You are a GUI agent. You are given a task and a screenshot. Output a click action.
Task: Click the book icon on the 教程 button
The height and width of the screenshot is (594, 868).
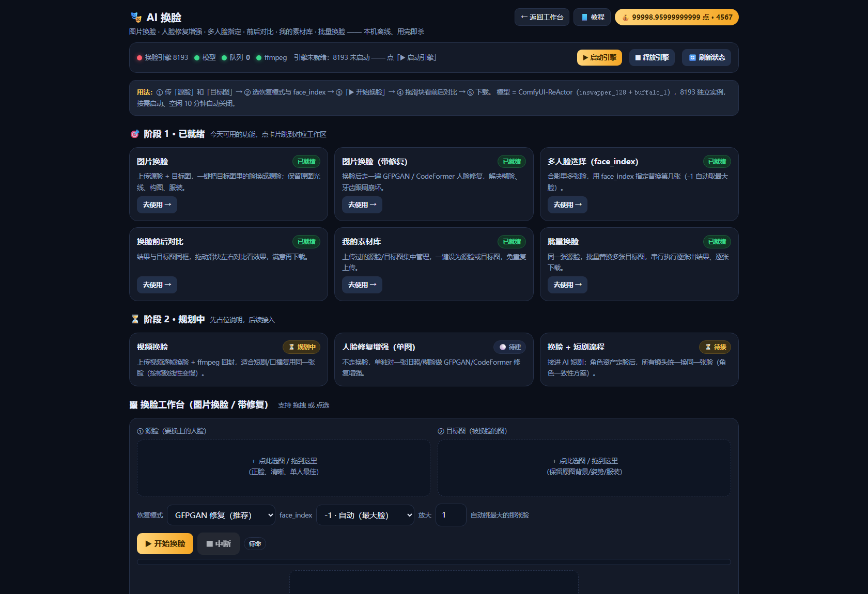point(584,17)
